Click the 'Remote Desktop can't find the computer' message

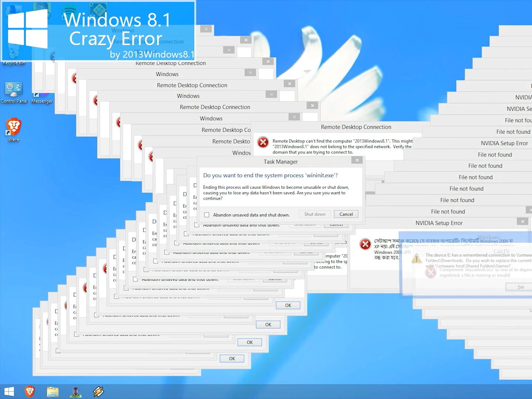pos(342,147)
